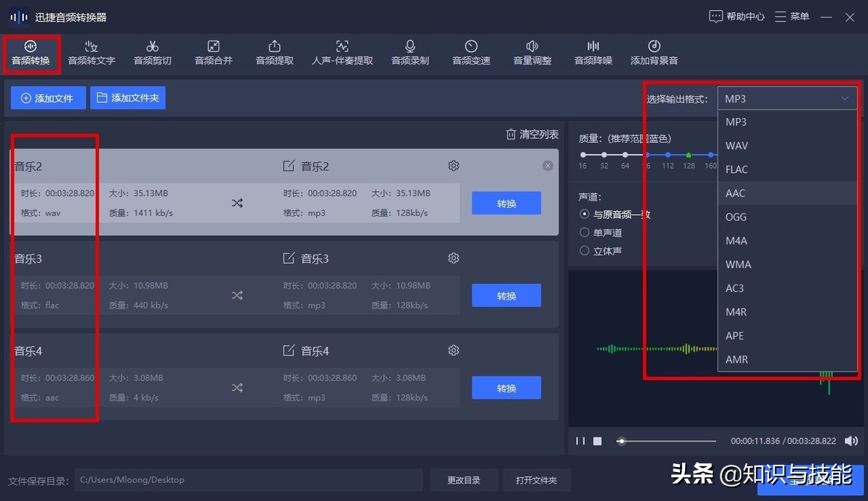
Task: Open the 音频剪切 audio cut tool
Action: [153, 53]
